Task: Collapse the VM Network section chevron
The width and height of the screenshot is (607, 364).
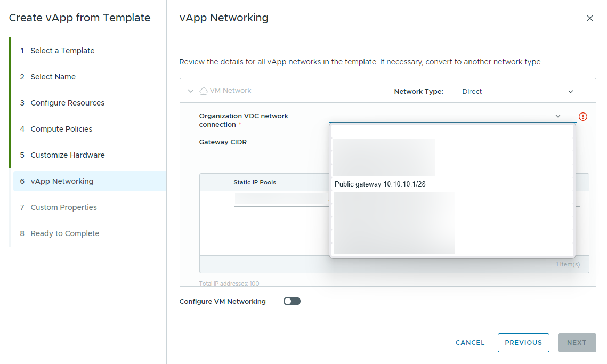Action: coord(191,90)
